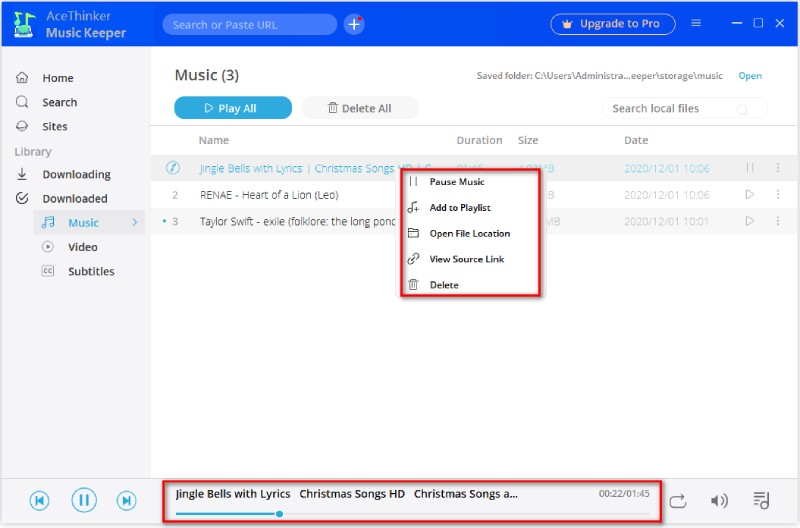Viewport: 800px width, 528px height.
Task: Choose Open File Location menu entry
Action: [x=470, y=234]
